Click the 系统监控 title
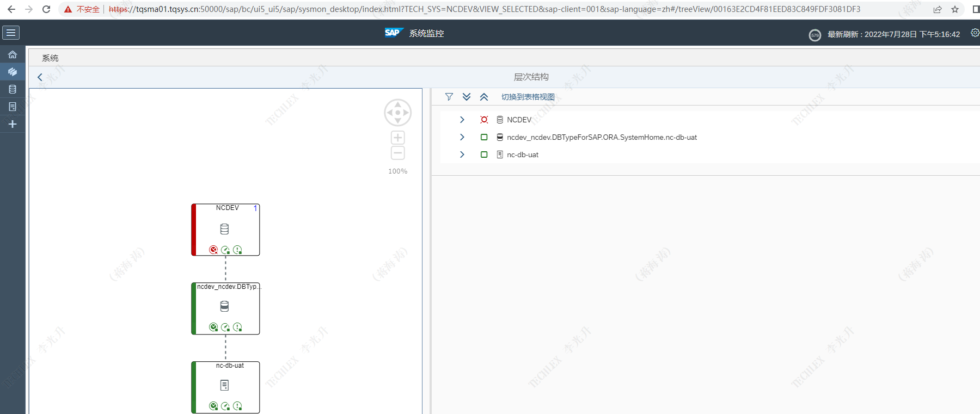 [426, 33]
